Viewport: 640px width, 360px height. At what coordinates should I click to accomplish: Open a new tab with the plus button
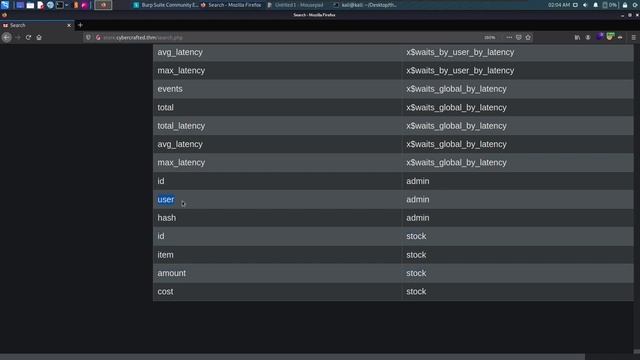click(x=80, y=25)
